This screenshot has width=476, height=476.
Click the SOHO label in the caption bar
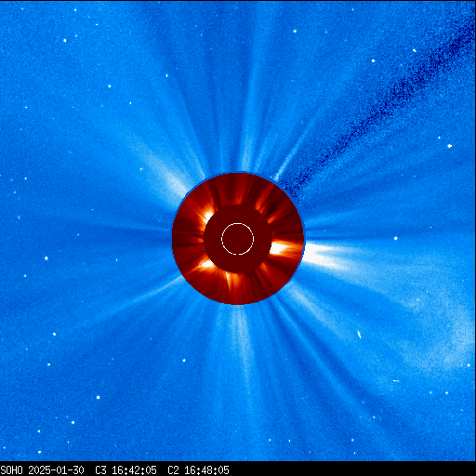12,470
